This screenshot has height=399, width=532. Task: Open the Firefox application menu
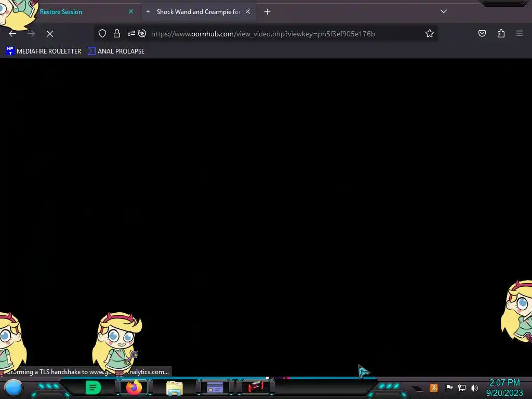(x=520, y=33)
